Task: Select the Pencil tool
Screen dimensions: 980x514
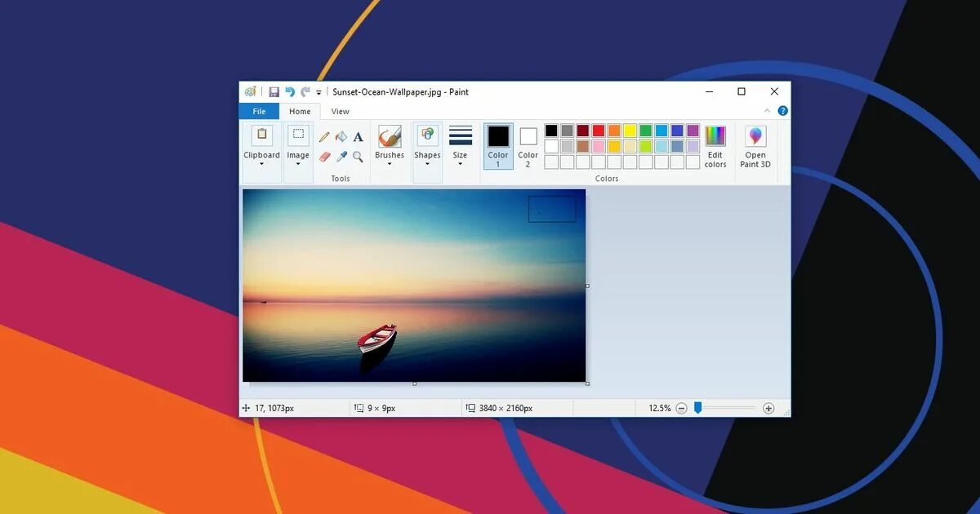Action: [324, 137]
